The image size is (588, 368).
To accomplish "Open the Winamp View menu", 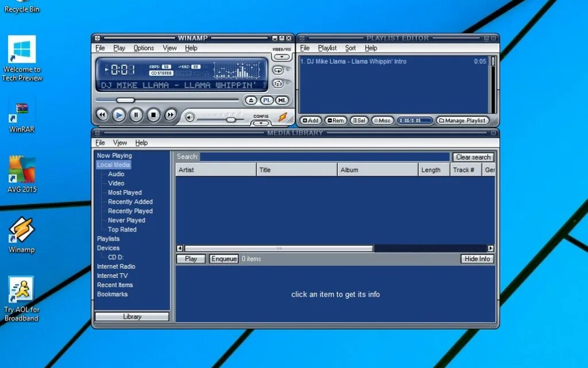I will point(169,48).
